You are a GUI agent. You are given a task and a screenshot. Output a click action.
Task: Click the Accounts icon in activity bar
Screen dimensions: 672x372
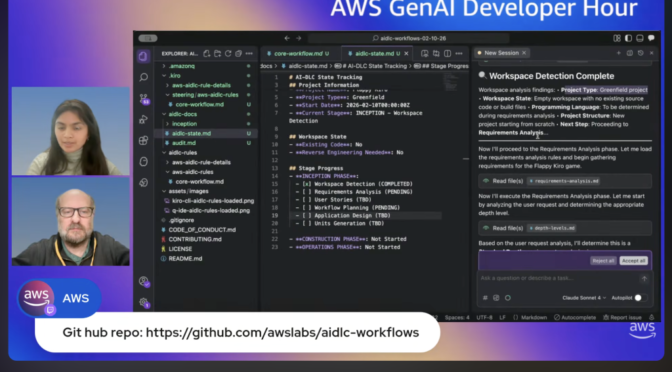[x=144, y=282]
